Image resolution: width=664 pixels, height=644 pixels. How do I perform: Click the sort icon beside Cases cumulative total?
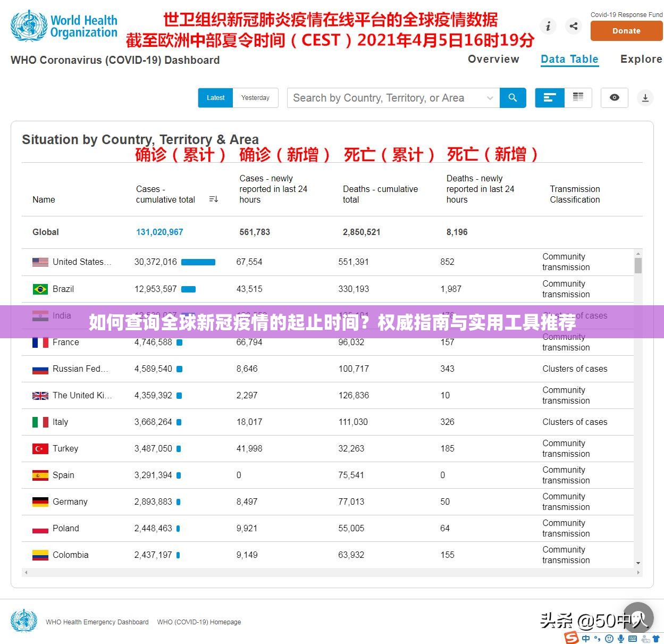point(214,199)
